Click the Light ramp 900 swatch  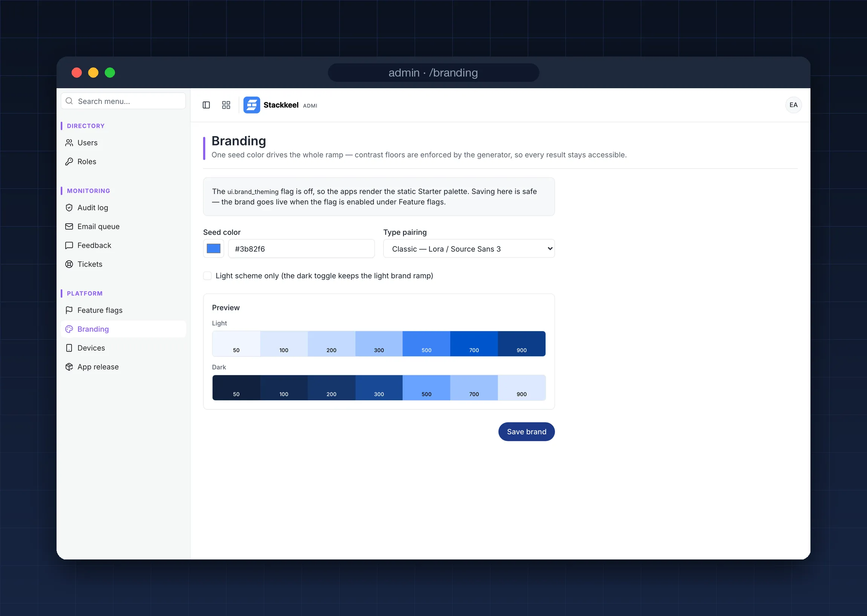[x=521, y=344]
